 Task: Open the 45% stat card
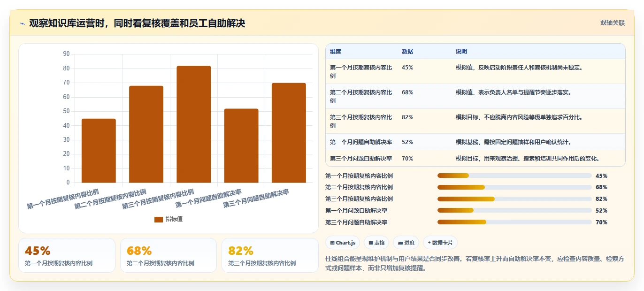click(x=67, y=255)
